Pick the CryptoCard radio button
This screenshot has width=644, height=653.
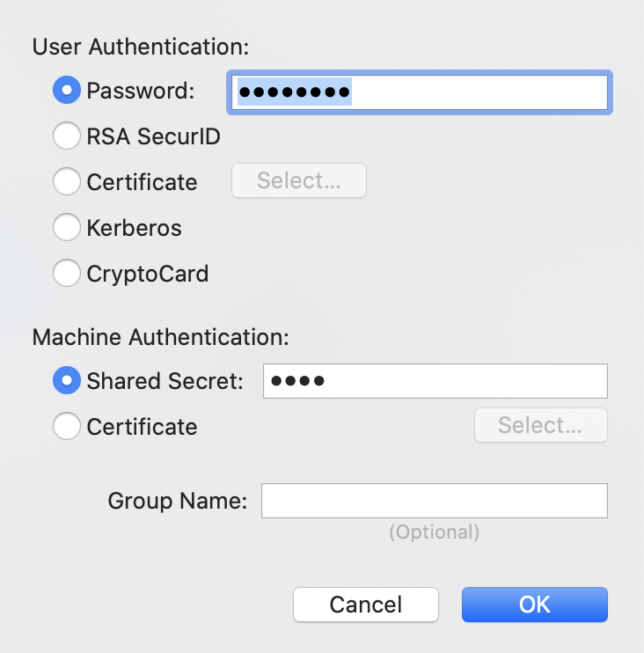click(x=67, y=274)
